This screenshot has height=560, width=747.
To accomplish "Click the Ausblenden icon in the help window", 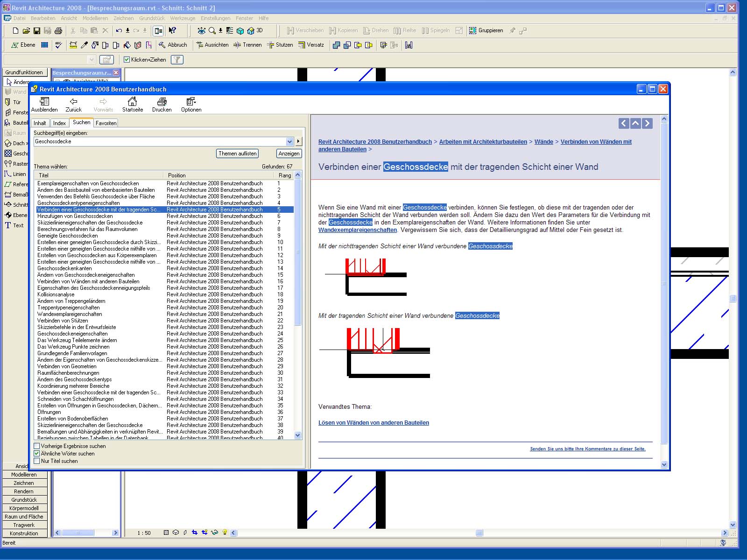I will [44, 105].
